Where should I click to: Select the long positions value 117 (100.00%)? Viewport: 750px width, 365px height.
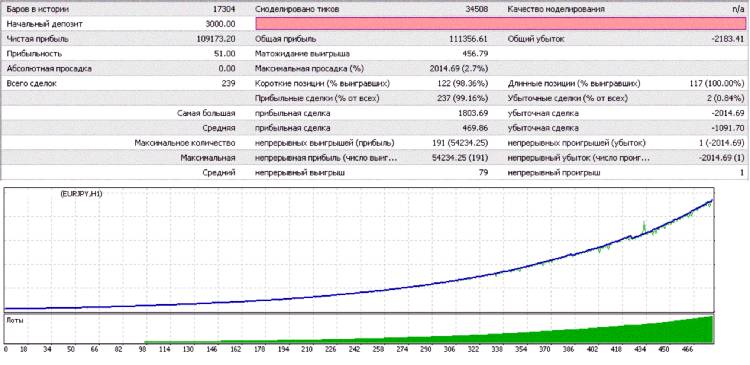click(x=718, y=83)
